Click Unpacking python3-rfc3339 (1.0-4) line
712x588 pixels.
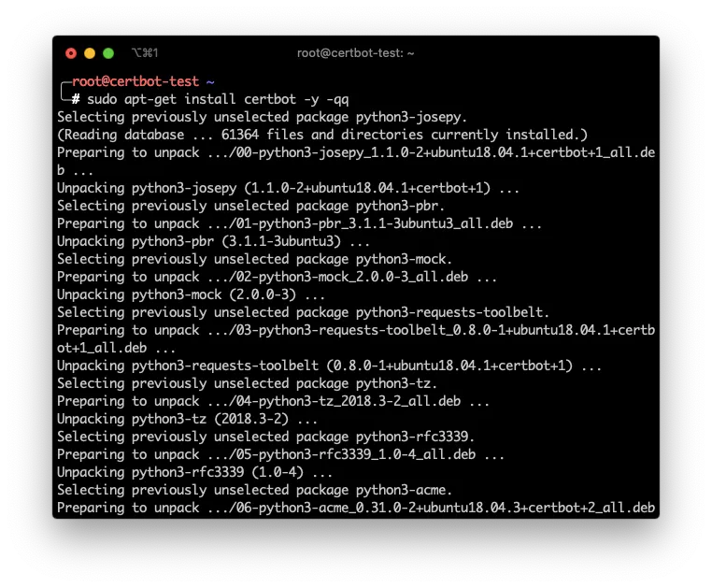click(x=194, y=472)
